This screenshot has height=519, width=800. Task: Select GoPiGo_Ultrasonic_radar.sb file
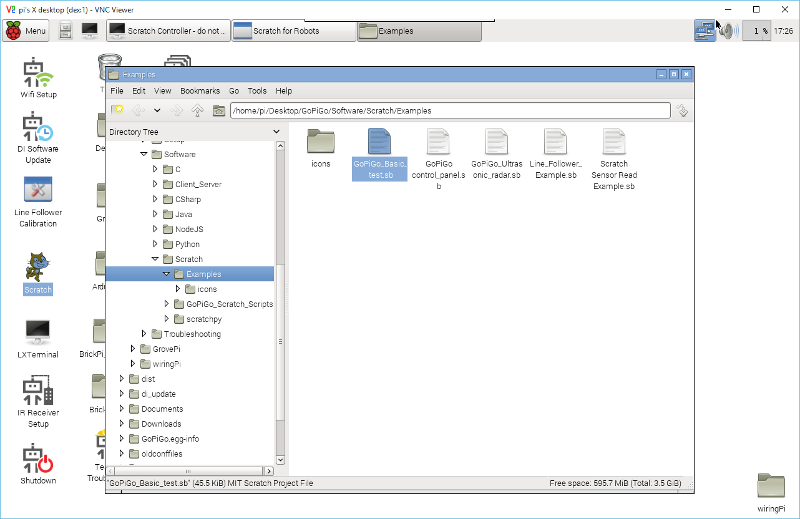[x=497, y=154]
